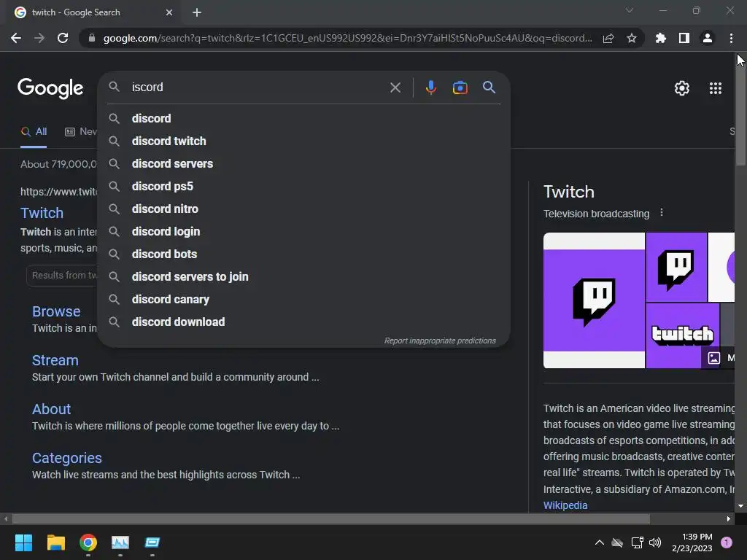
Task: Open the Extensions puzzle icon
Action: [x=661, y=38]
